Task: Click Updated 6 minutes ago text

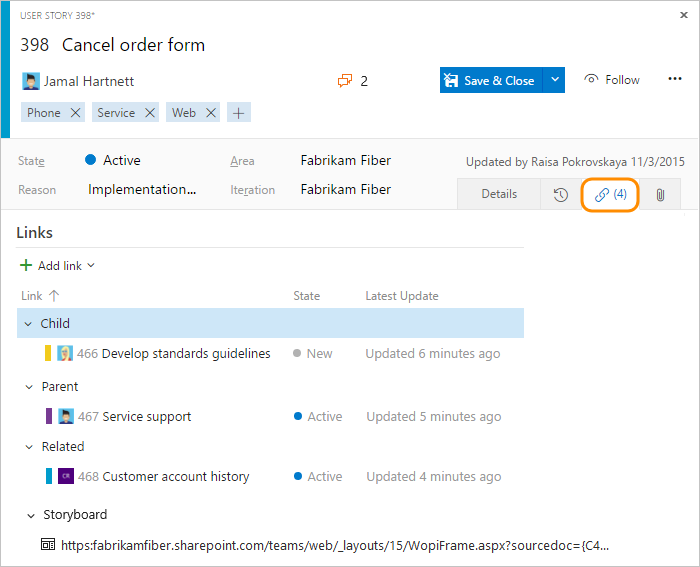Action: click(433, 354)
